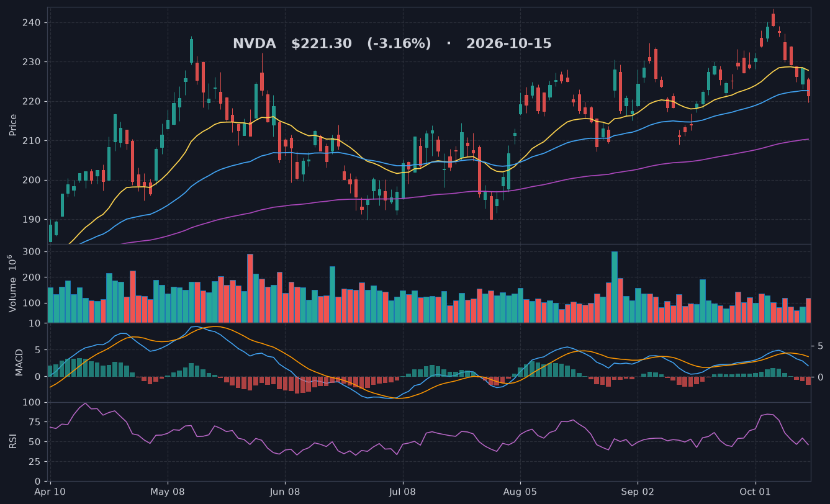
Task: Select the 2026-10-15 date in the title
Action: [509, 44]
